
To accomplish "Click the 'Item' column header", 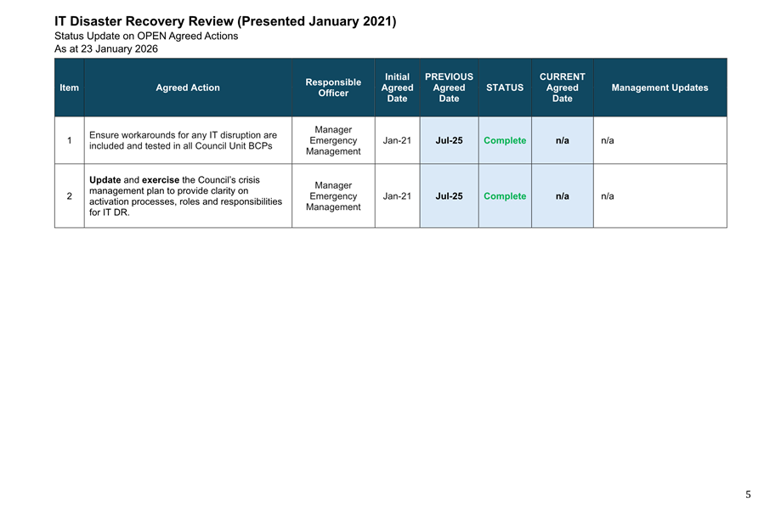I will (x=69, y=88).
